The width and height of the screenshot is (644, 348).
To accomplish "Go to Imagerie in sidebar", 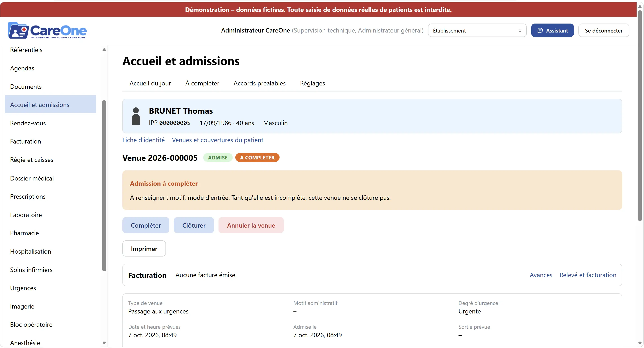I will tap(51, 307).
